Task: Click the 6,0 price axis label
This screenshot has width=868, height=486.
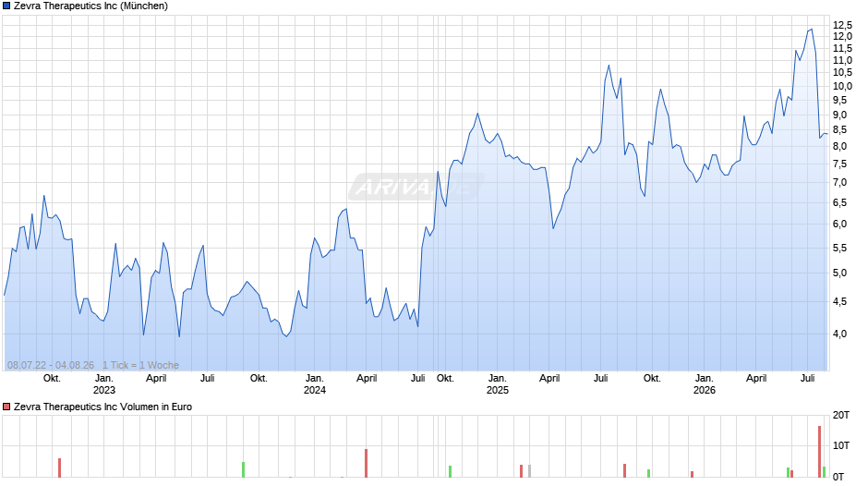Action: 839,225
